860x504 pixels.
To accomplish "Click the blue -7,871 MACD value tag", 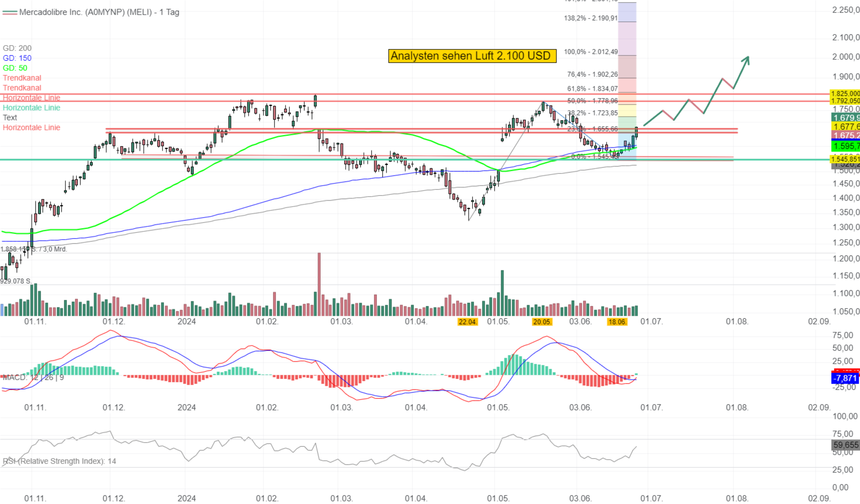I will pyautogui.click(x=845, y=378).
